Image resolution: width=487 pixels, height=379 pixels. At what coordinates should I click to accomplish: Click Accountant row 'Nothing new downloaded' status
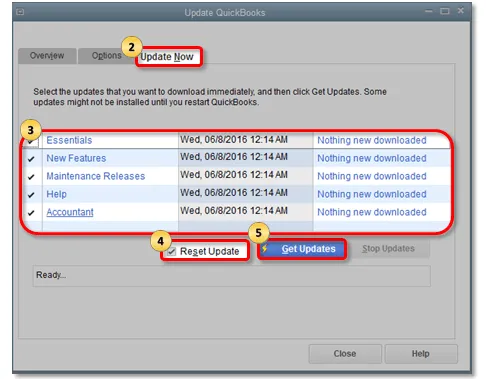click(372, 212)
